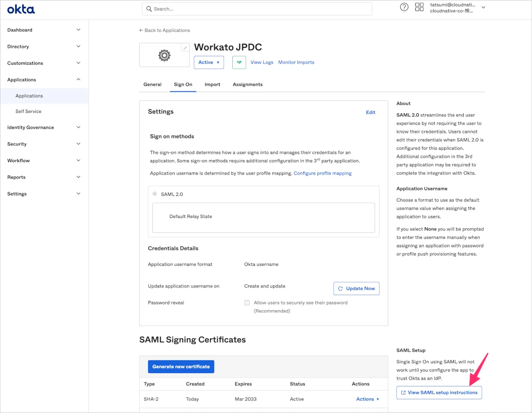The image size is (532, 413).
Task: Click Generate new certificate button
Action: [181, 366]
